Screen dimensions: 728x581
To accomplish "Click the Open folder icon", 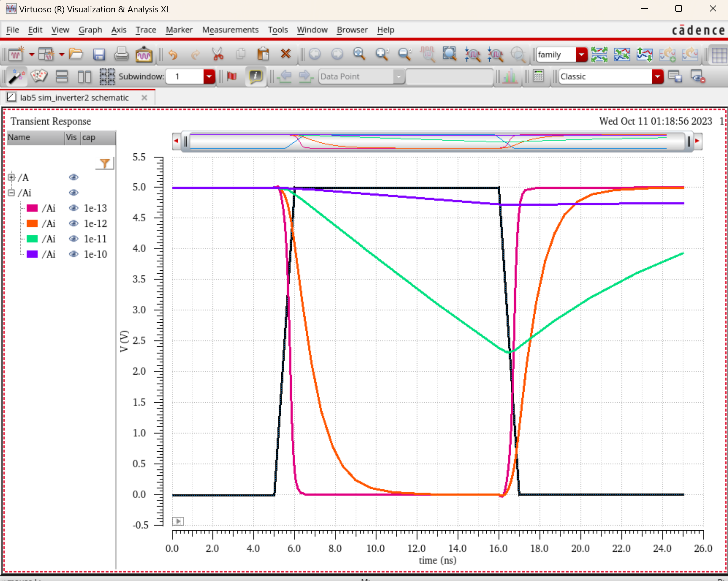I will (x=76, y=54).
